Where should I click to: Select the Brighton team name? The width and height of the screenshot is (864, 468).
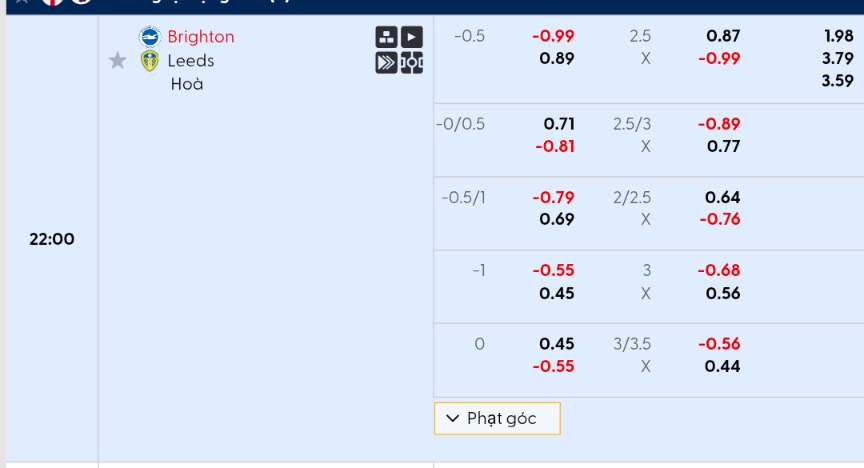click(x=201, y=37)
